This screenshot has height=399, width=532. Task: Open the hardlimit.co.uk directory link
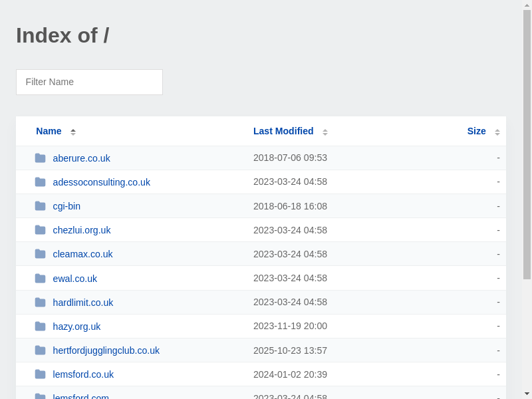pyautogui.click(x=83, y=303)
